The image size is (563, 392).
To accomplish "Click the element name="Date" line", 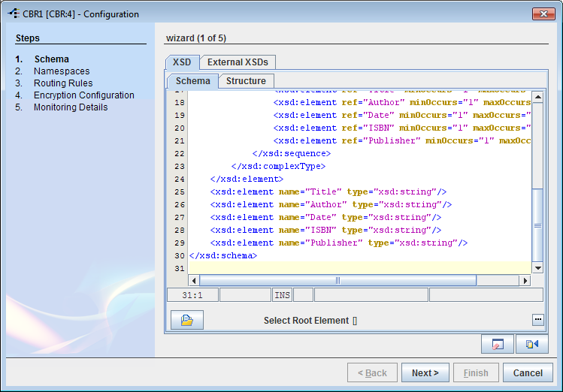I will point(325,217).
